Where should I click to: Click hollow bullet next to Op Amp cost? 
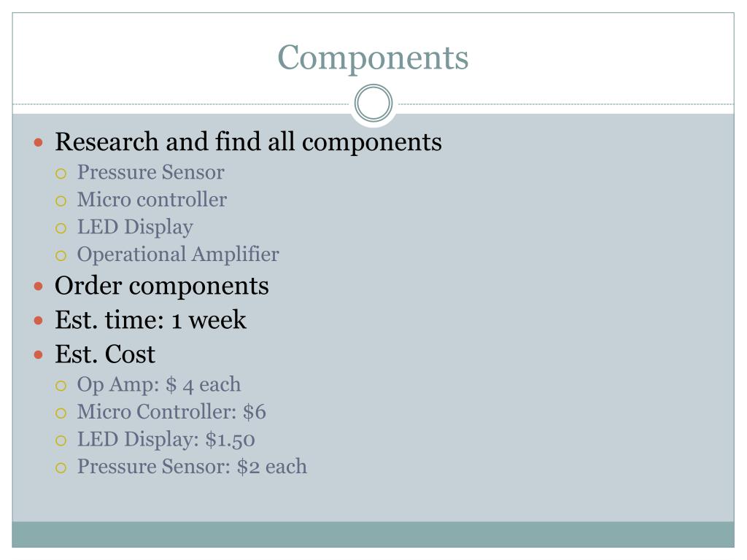point(61,385)
